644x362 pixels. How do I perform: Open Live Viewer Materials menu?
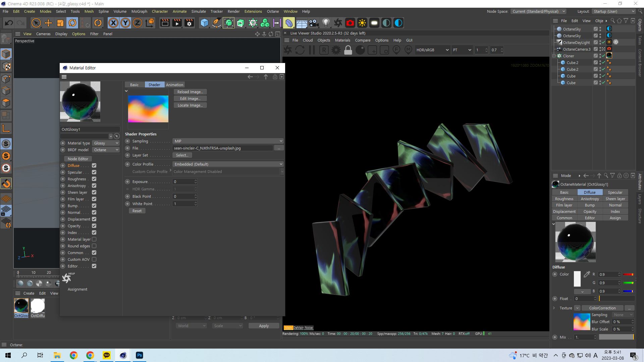coord(342,40)
